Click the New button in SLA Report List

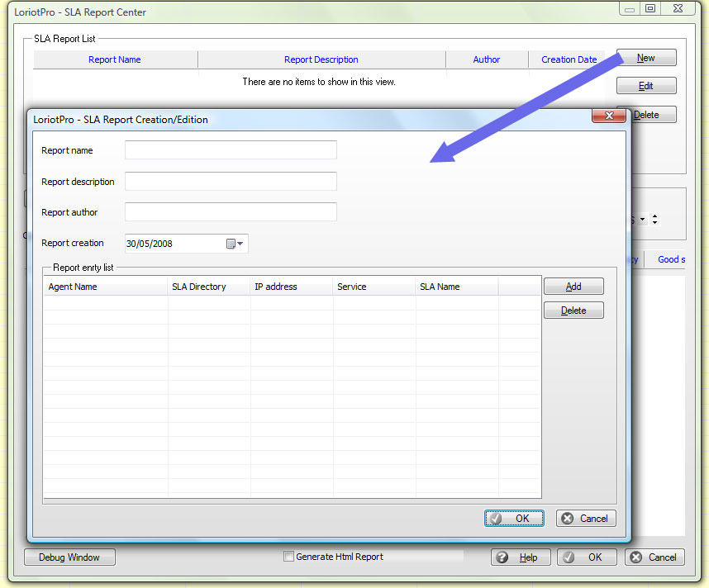[646, 58]
